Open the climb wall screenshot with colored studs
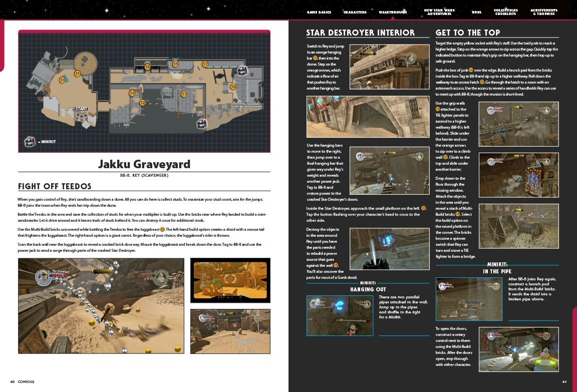This screenshot has width=577, height=392. point(518,175)
